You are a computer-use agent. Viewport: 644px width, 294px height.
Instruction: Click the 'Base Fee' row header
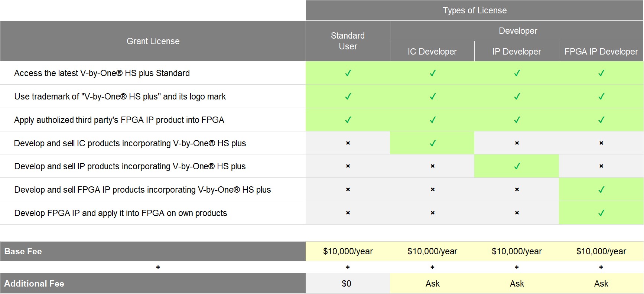point(153,251)
